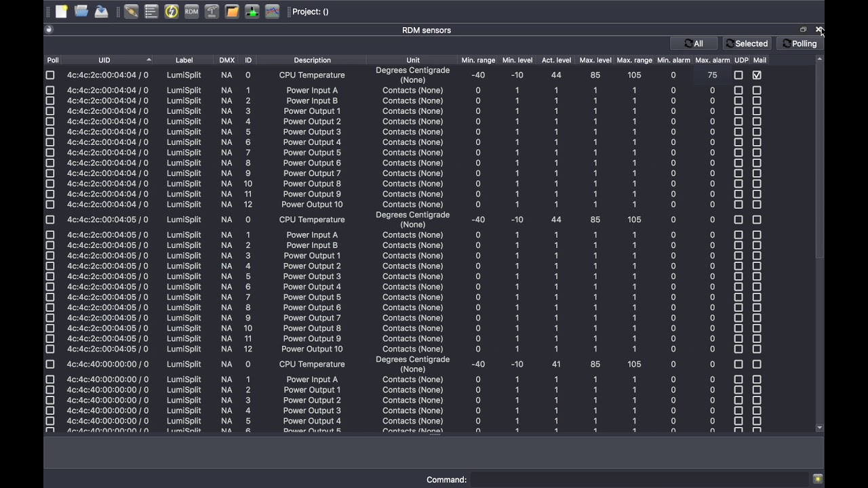Click the Act. level column header
868x488 pixels.
point(556,60)
